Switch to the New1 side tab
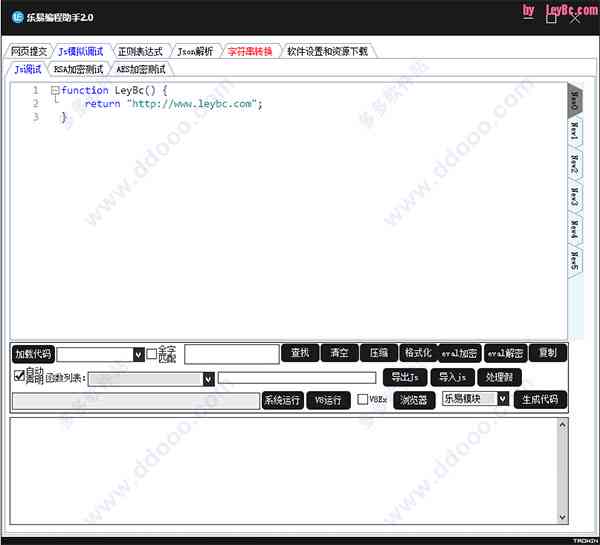This screenshot has width=600, height=545. [575, 131]
